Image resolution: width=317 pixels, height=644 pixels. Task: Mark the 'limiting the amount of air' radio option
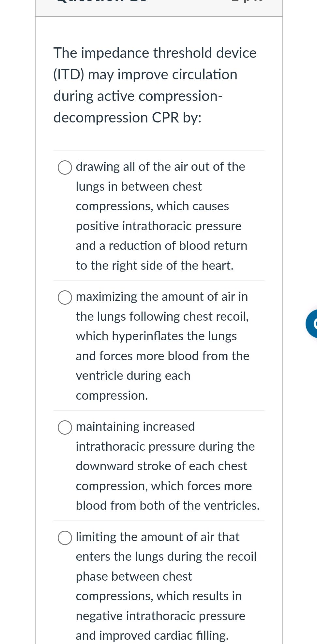pos(65,538)
